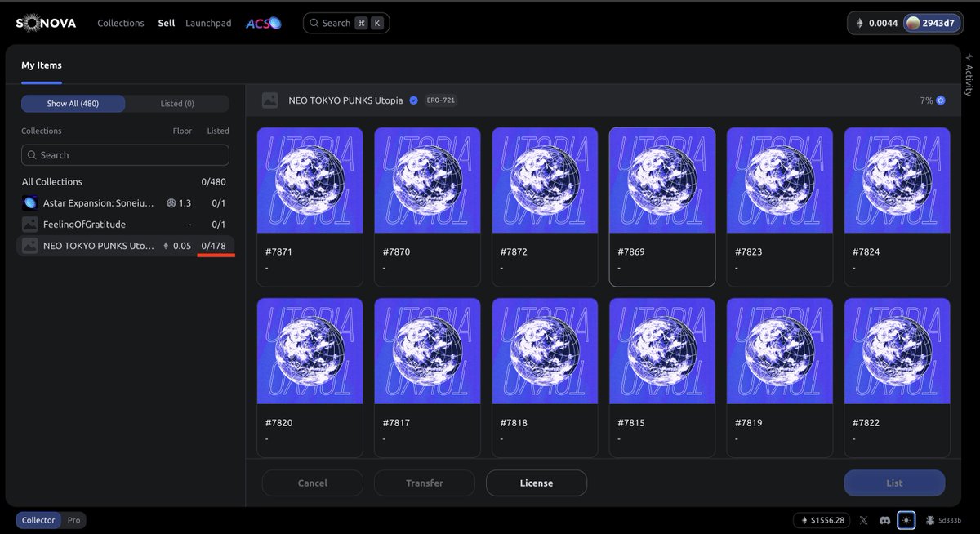Click the Floor column header

182,131
